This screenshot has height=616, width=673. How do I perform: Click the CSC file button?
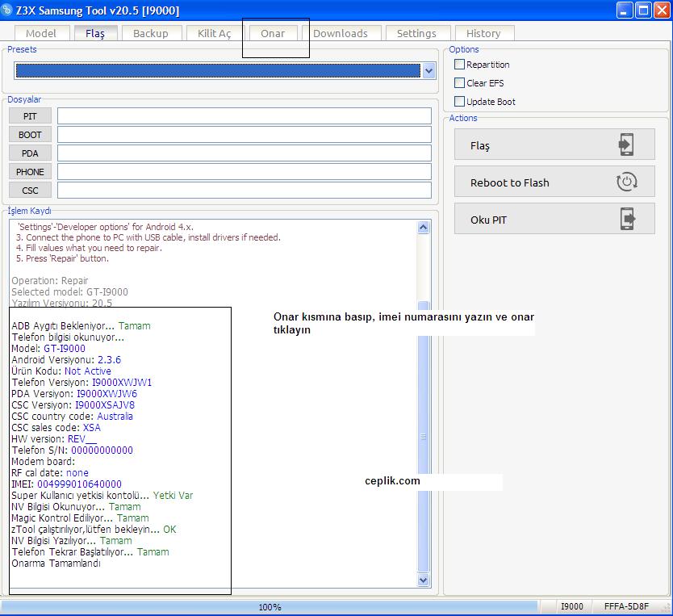[30, 191]
